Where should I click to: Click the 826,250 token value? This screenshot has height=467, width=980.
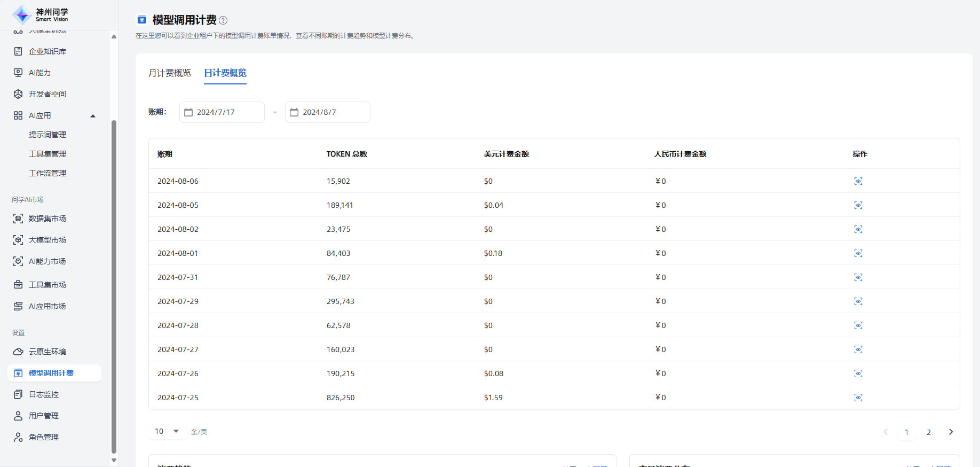click(341, 398)
